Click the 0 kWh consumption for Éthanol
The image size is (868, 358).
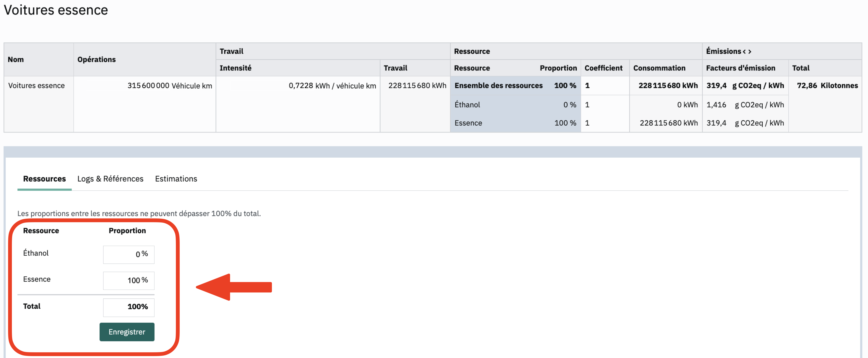click(x=687, y=105)
